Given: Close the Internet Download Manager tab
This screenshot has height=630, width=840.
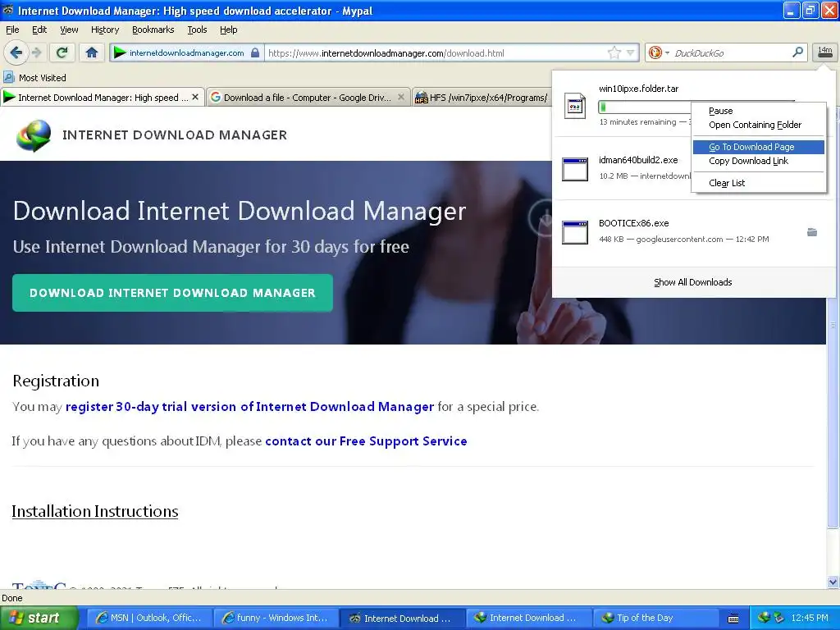Looking at the screenshot, I should point(195,97).
